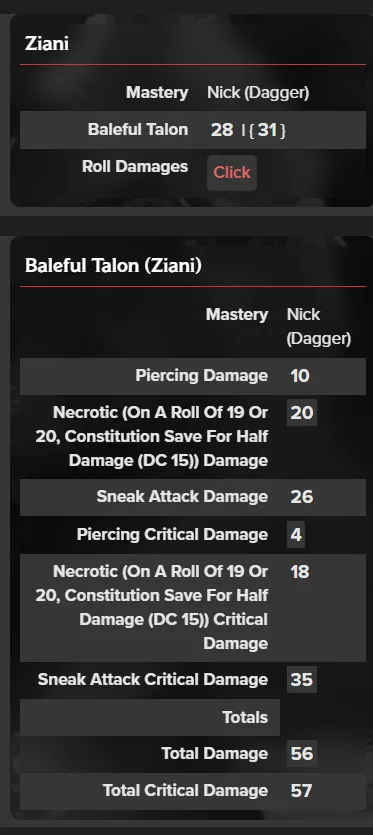Screen dimensions: 373x835
Task: Click the Baleful Talon label in Ziani card
Action: click(x=138, y=129)
